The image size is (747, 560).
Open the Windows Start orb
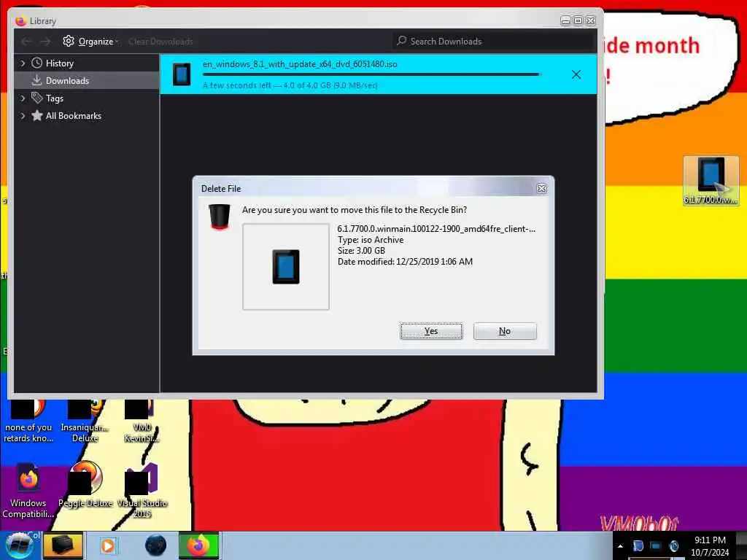coord(19,545)
